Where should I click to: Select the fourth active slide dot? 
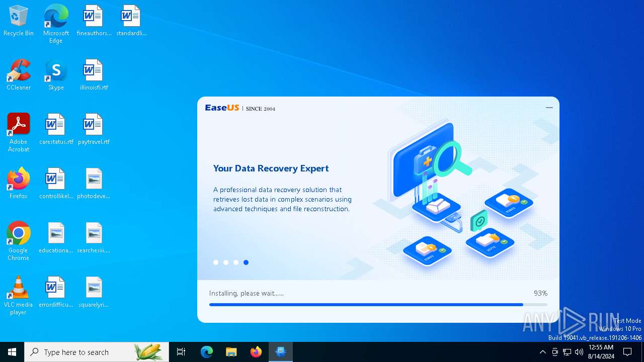coord(246,262)
